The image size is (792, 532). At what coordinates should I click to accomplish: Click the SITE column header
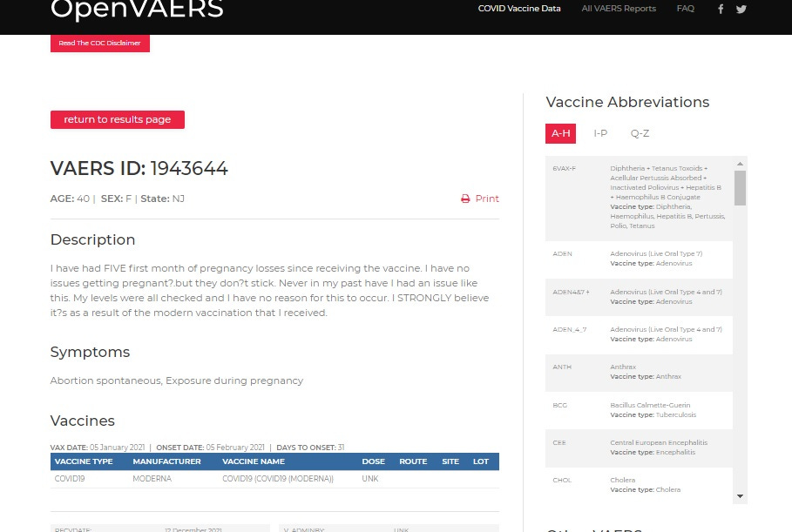[450, 461]
